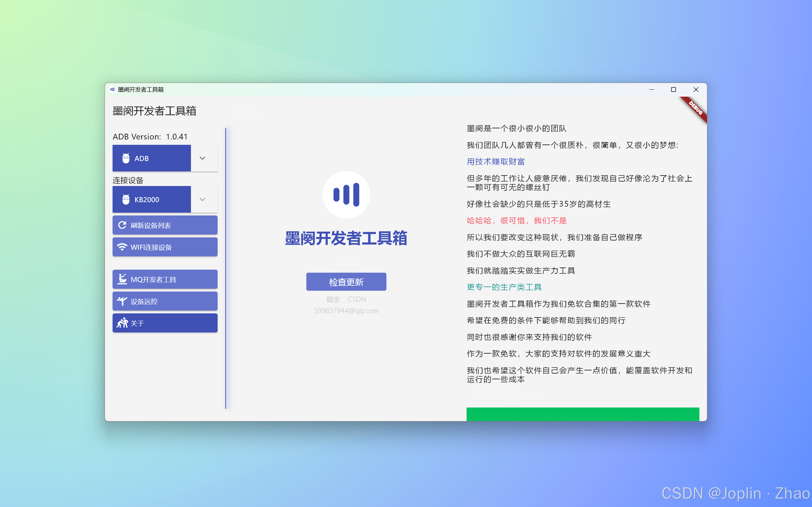Open the MQ开发者工具 menu item
Image resolution: width=812 pixels, height=507 pixels.
[x=165, y=279]
